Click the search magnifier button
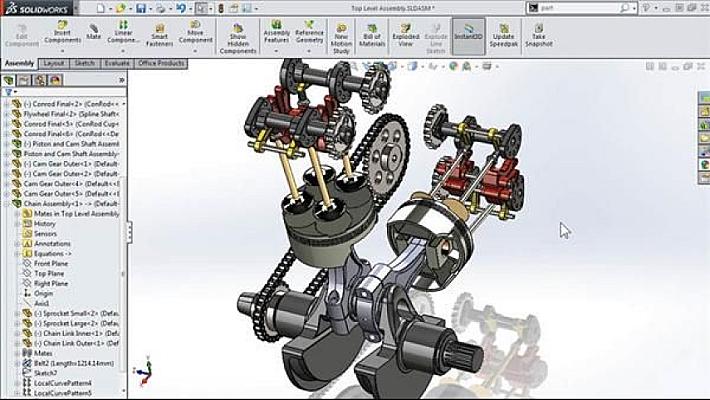 tap(624, 8)
